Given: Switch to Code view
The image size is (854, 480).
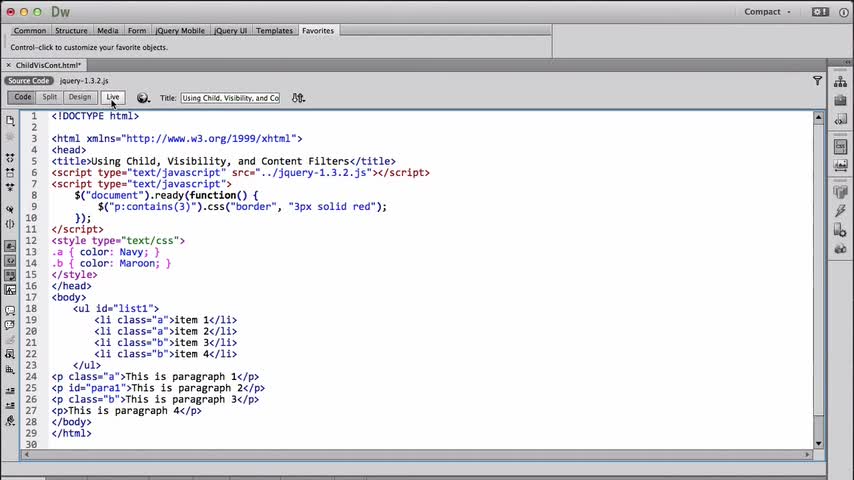Looking at the screenshot, I should point(22,97).
